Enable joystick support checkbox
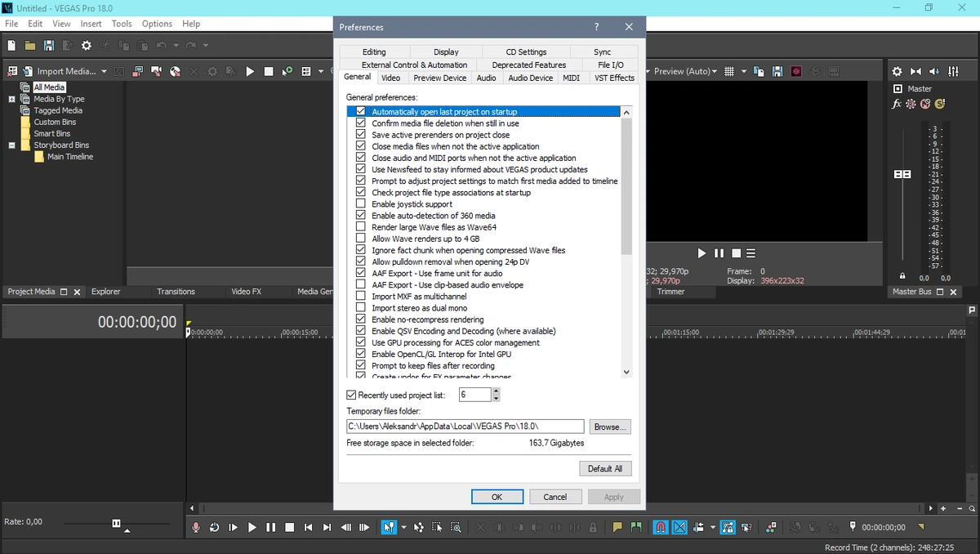 point(361,203)
